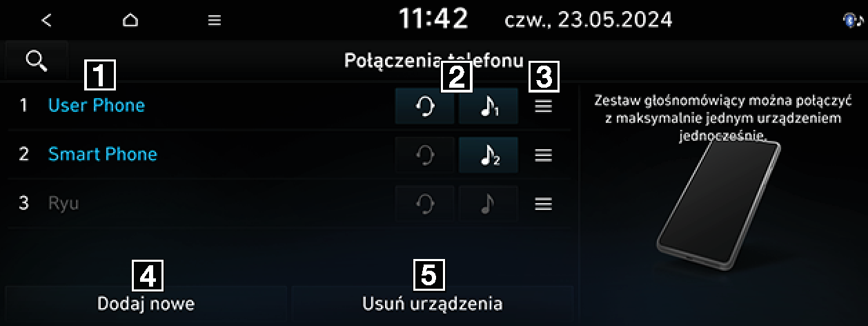The width and height of the screenshot is (868, 326).
Task: Open options handle for Ryu row
Action: [x=544, y=204]
